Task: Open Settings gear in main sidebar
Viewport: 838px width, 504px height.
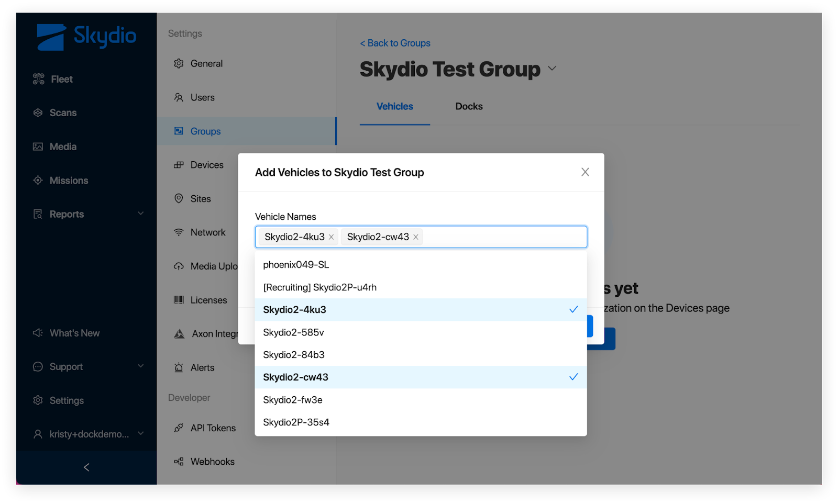Action: 38,400
